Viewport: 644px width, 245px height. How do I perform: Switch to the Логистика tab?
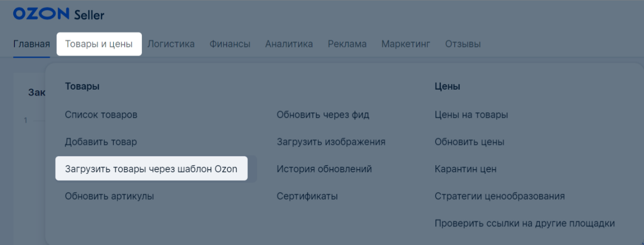pos(171,44)
